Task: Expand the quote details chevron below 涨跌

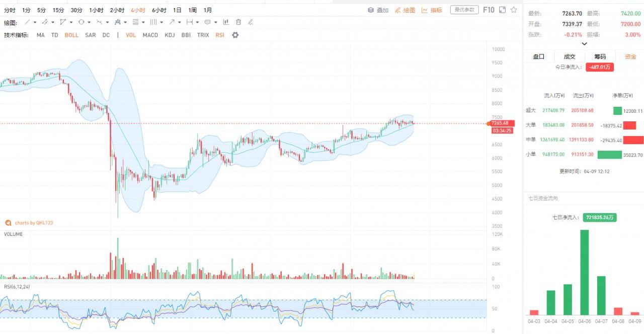Action: click(x=584, y=44)
